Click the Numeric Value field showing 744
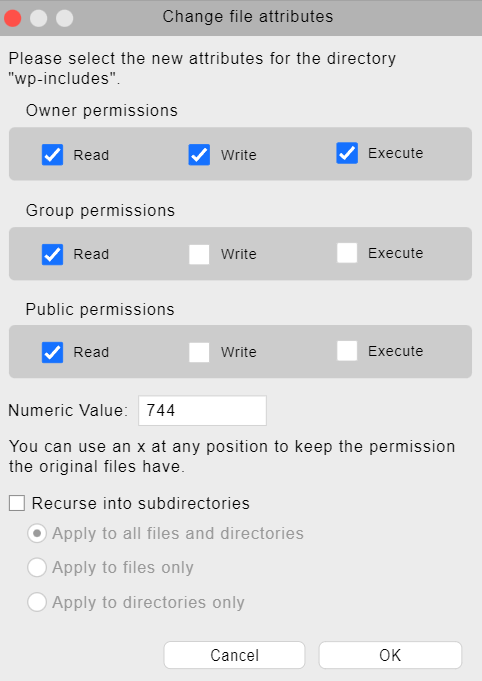 (x=202, y=410)
